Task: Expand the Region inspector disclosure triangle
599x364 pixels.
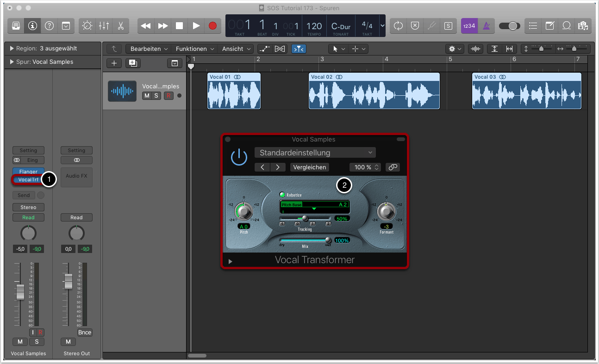Action: (x=12, y=49)
